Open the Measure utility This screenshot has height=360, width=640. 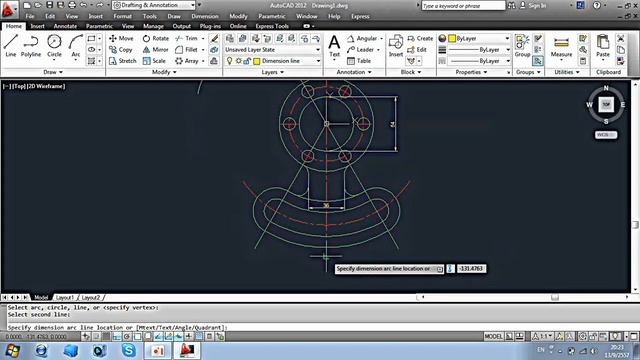[x=561, y=46]
